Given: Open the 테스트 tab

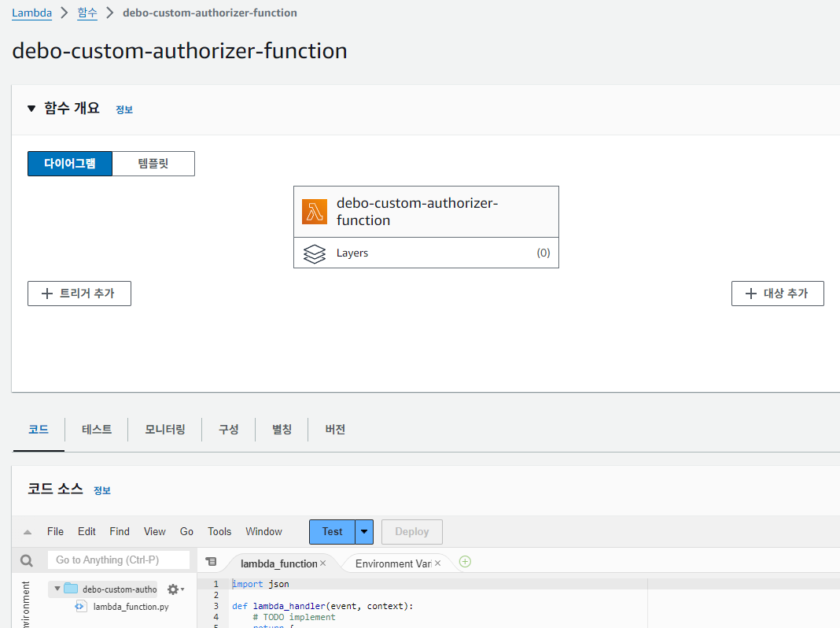Looking at the screenshot, I should pyautogui.click(x=97, y=429).
